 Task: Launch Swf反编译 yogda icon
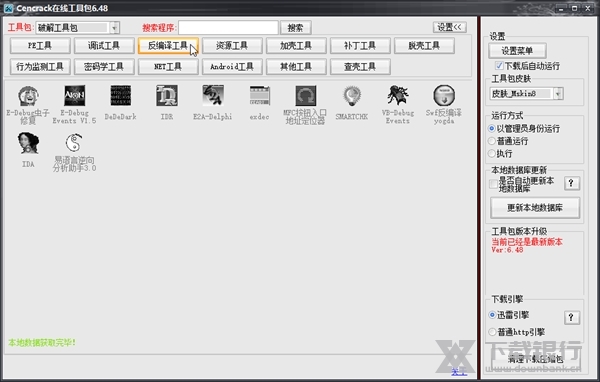[x=444, y=96]
